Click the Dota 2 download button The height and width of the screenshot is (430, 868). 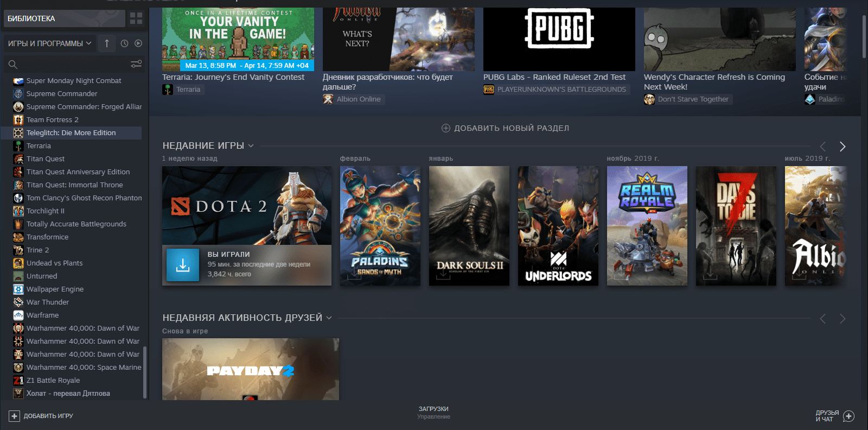click(x=183, y=265)
